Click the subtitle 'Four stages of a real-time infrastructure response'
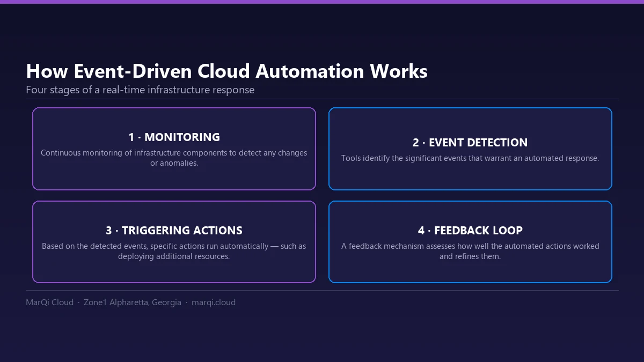The height and width of the screenshot is (362, 644). (x=140, y=90)
